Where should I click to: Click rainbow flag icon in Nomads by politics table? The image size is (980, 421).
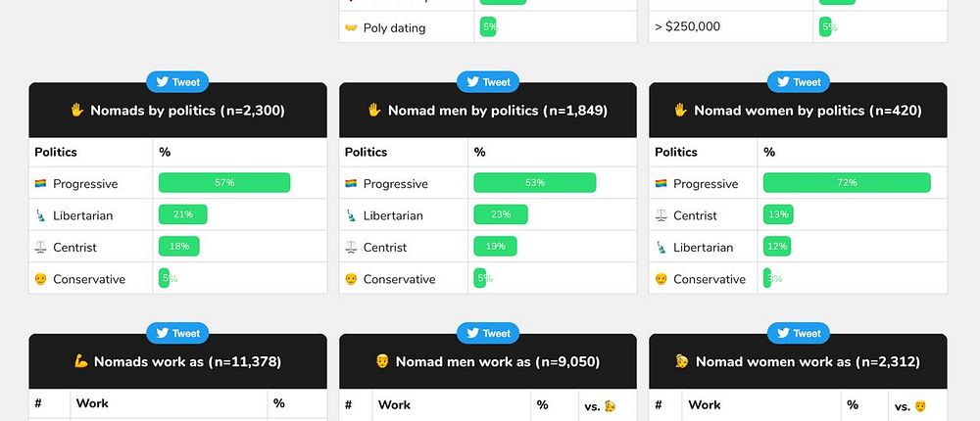(40, 184)
